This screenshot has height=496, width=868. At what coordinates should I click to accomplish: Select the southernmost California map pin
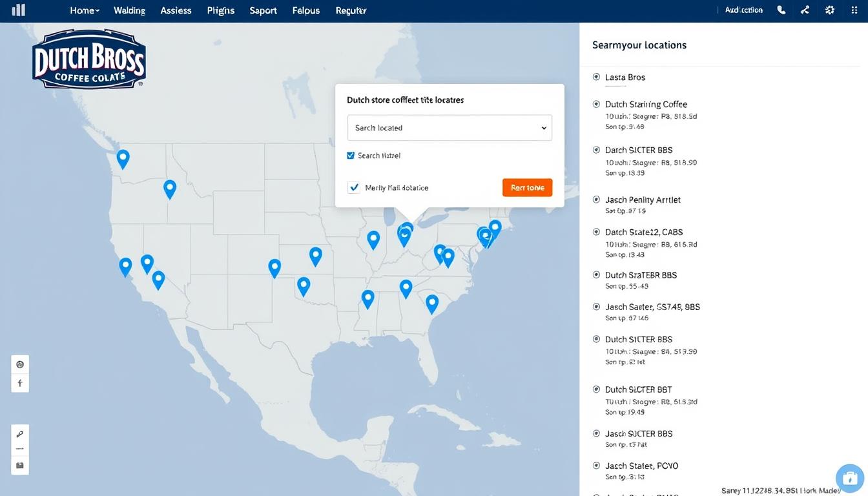pos(158,280)
